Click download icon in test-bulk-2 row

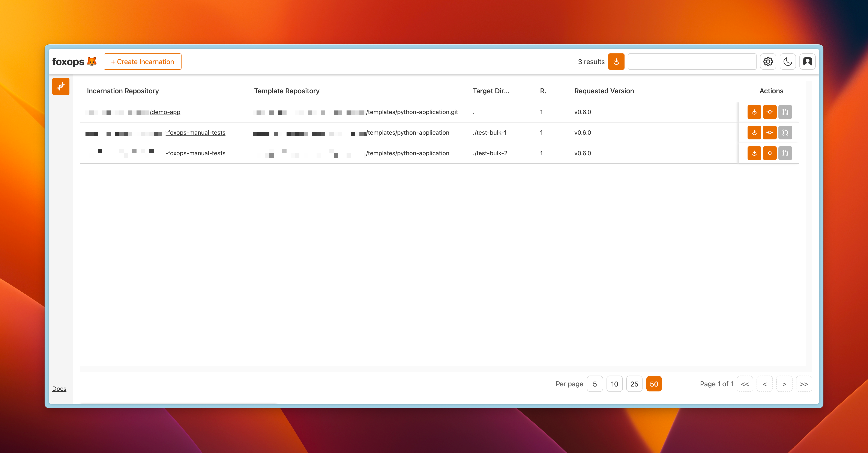tap(754, 153)
